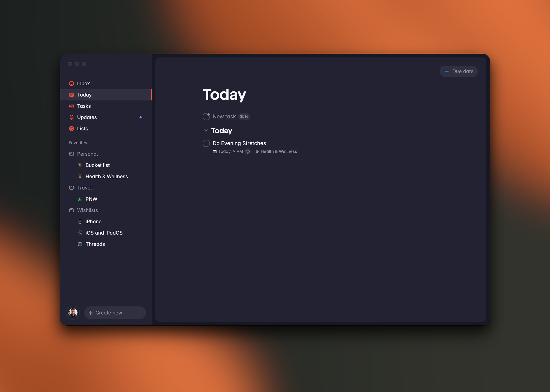
Task: Click the Health & Wellness weightlifter icon
Action: [x=80, y=177]
